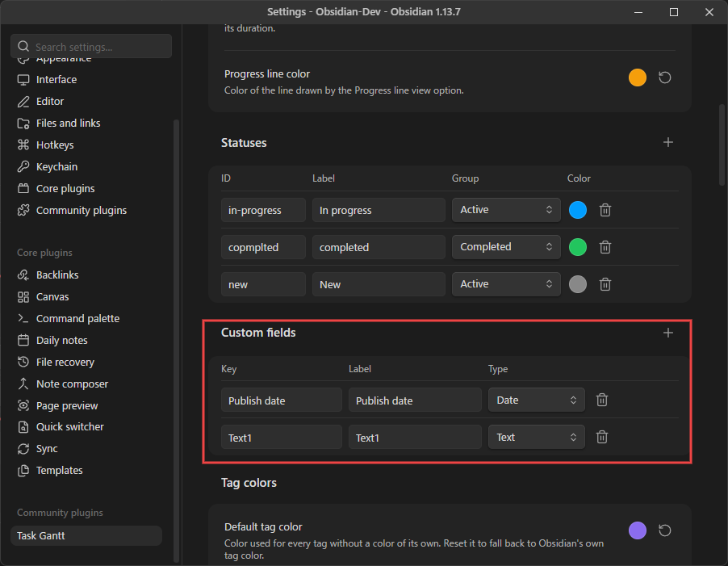Click the Keychain key icon
Viewport: 728px width, 566px height.
pos(23,166)
